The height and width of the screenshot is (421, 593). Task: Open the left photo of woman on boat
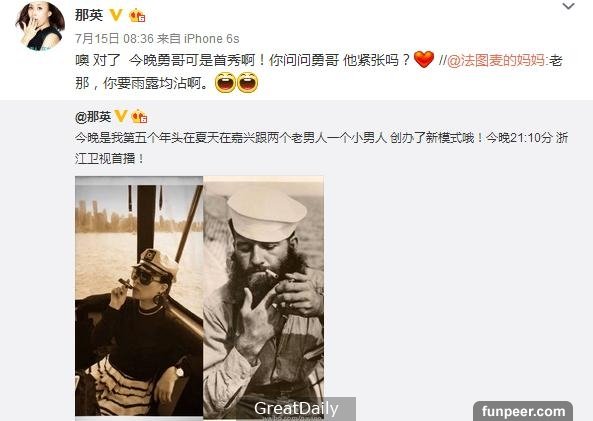point(139,296)
